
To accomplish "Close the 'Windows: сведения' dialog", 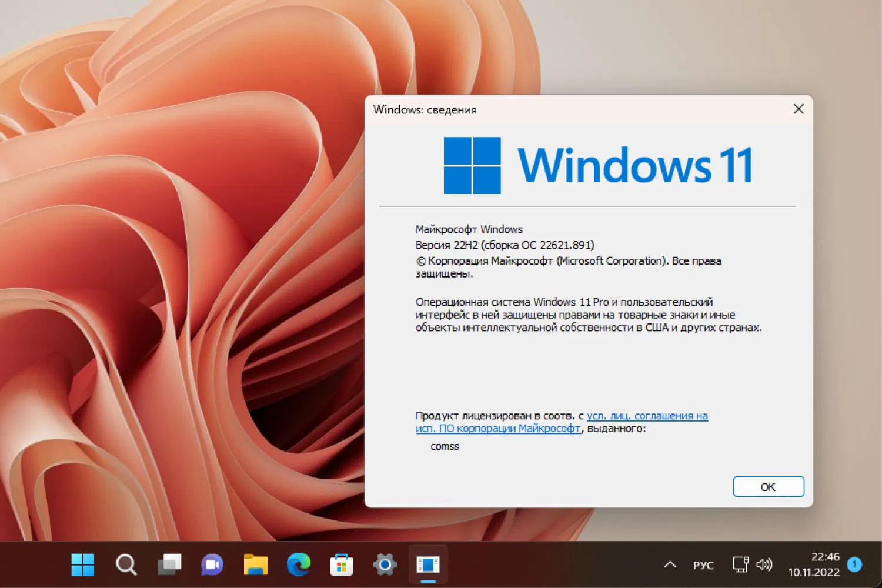I will [798, 109].
